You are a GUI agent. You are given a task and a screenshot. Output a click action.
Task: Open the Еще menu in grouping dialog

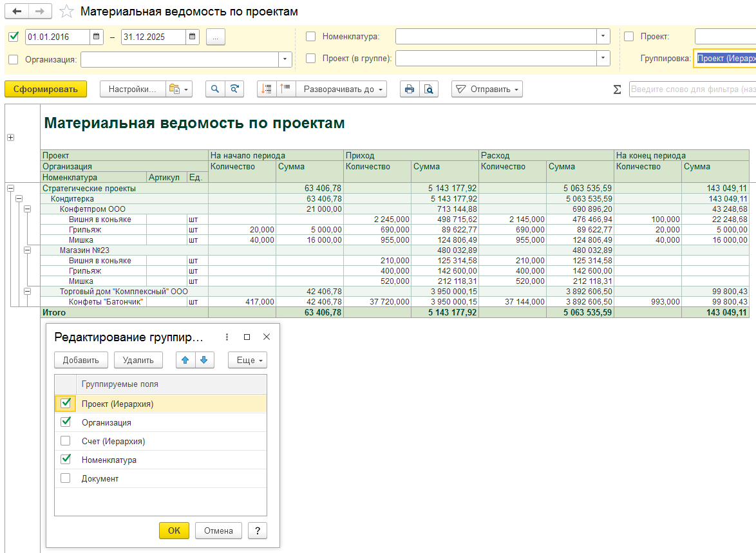pos(247,360)
